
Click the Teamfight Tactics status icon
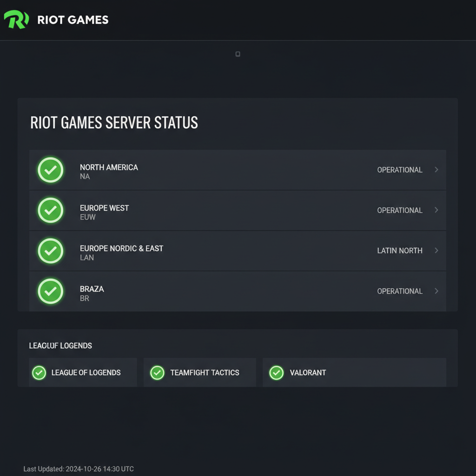tap(157, 372)
